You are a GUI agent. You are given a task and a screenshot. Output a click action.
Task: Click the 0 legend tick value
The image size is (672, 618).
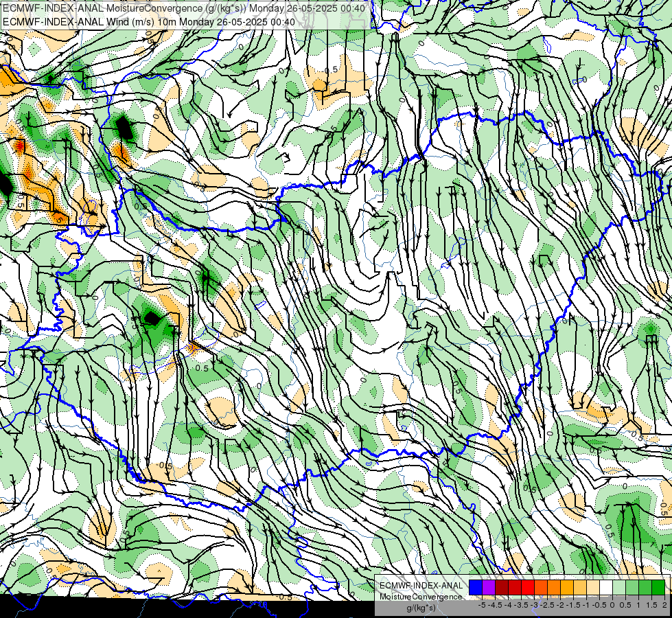(612, 605)
